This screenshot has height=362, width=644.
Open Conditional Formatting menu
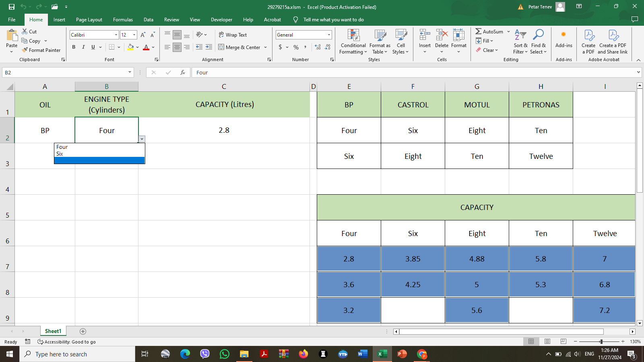click(353, 42)
